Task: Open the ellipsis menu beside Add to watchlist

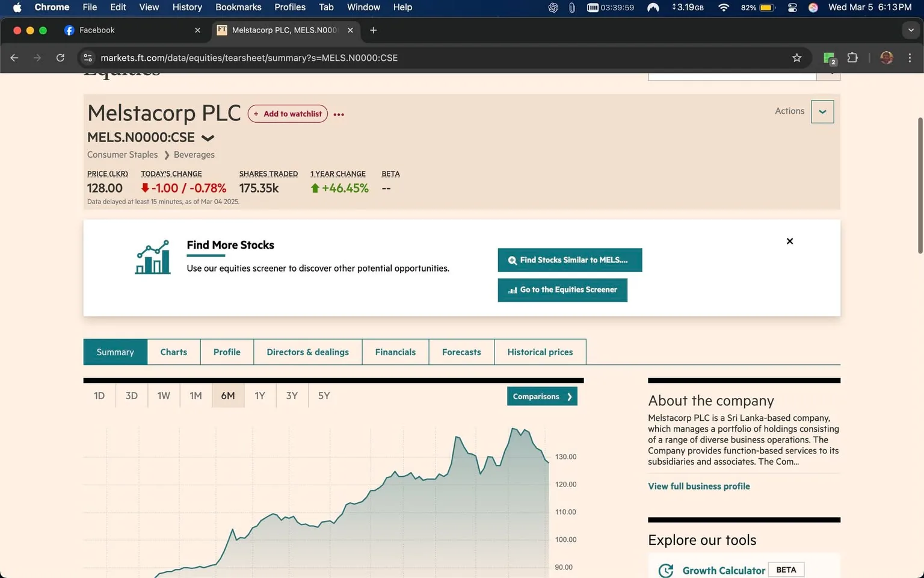Action: [x=339, y=114]
